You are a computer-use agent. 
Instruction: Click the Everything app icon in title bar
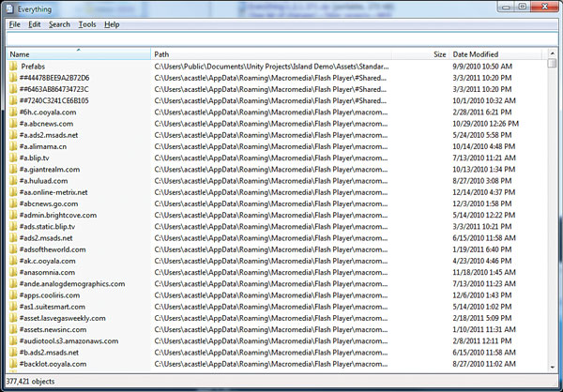pos(9,8)
